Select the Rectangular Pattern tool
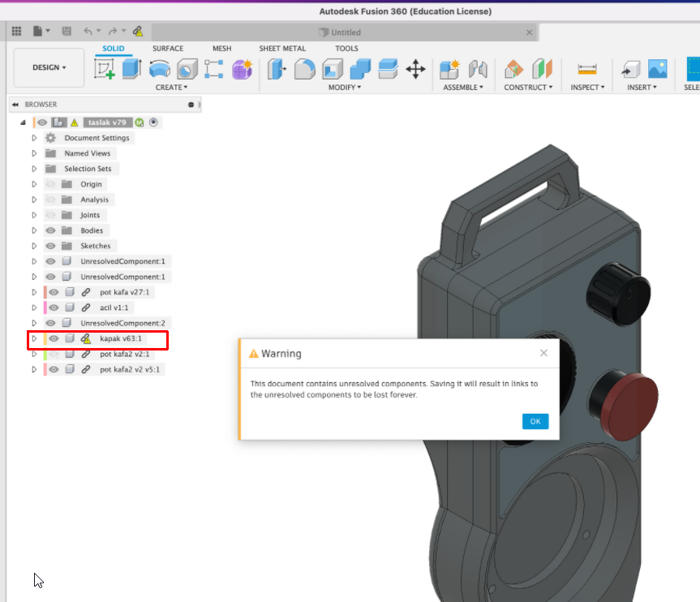This screenshot has width=700, height=602. 214,69
